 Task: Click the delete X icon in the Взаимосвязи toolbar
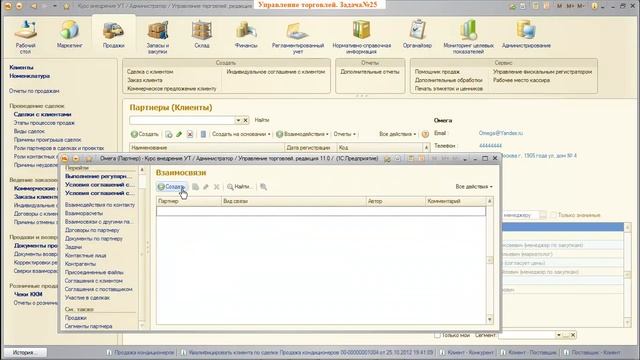coord(217,187)
